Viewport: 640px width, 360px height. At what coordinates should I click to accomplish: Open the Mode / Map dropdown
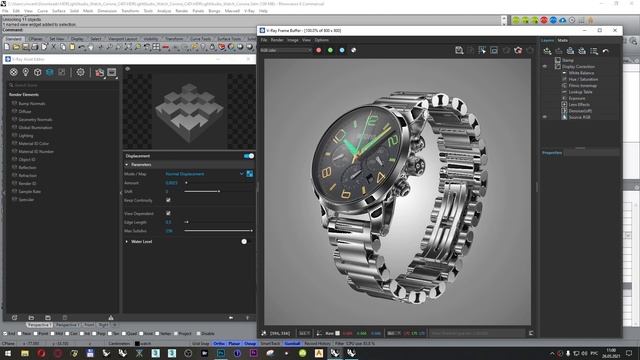[205, 174]
